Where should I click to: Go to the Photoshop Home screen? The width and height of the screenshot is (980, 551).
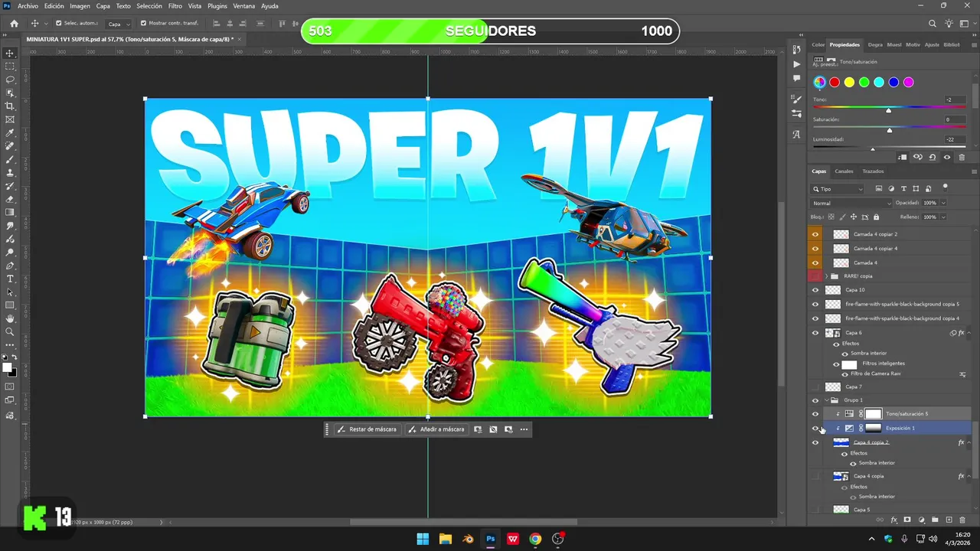(14, 24)
